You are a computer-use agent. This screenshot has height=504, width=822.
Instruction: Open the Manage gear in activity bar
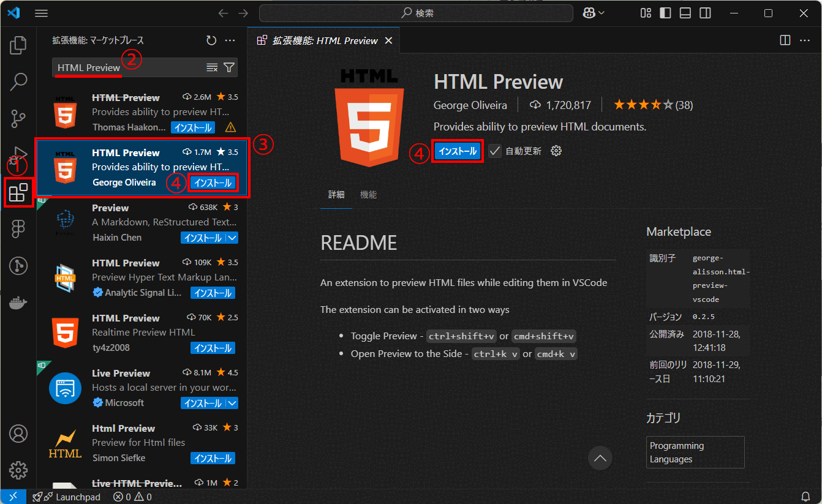click(x=18, y=470)
